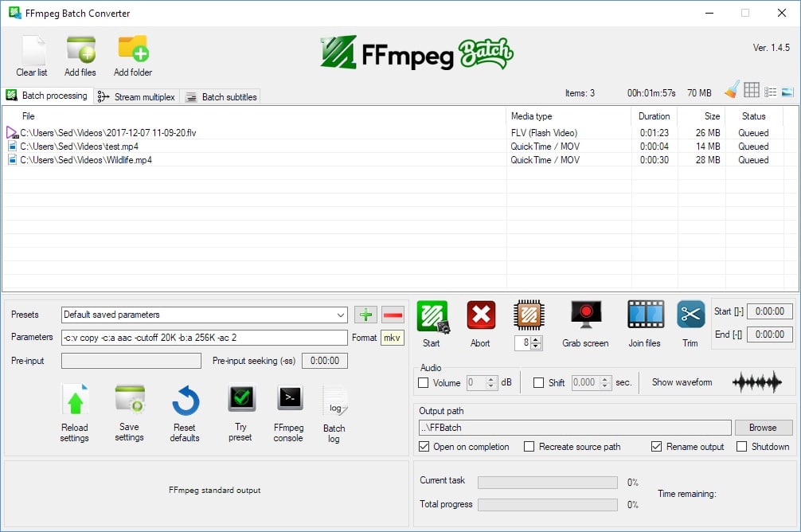Uncheck Open on completion
The height and width of the screenshot is (532, 801).
424,447
